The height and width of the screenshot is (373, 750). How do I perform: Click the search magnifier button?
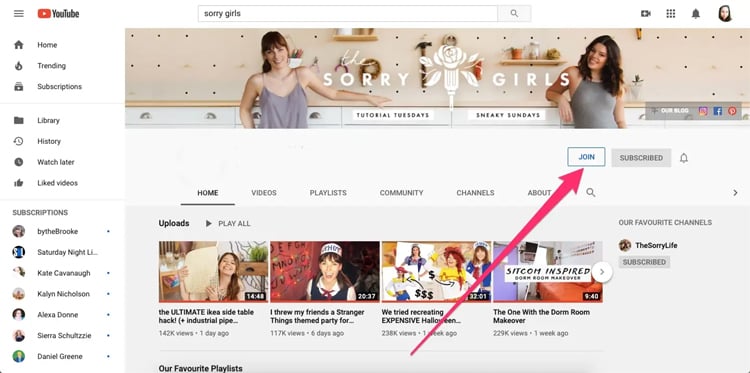point(514,13)
